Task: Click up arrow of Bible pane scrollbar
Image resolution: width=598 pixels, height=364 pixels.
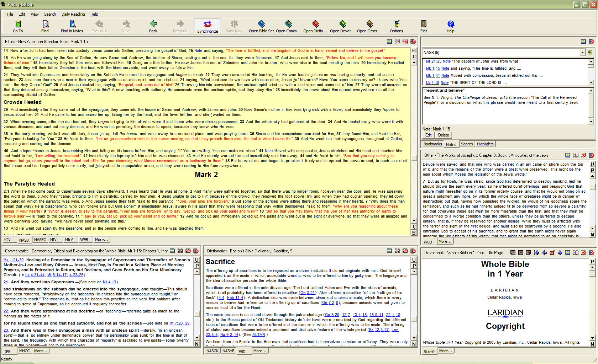Action: coord(414,63)
